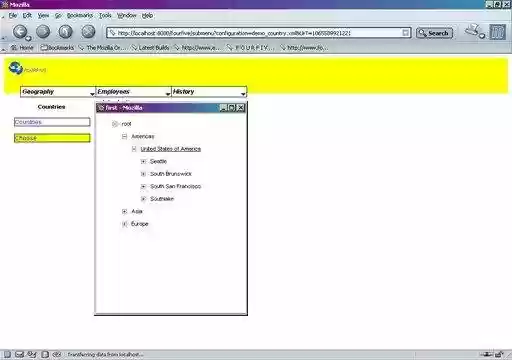This screenshot has width=512, height=360.
Task: Select the Europe tree item
Action: tap(140, 224)
